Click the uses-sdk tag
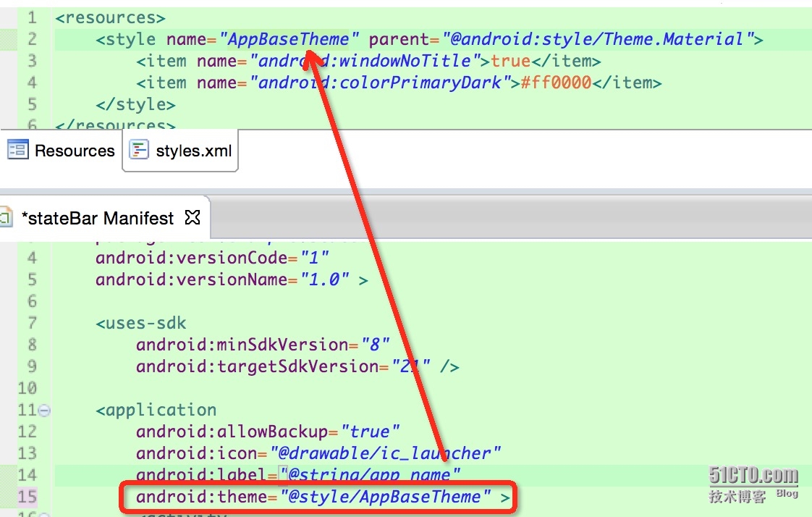 click(141, 323)
